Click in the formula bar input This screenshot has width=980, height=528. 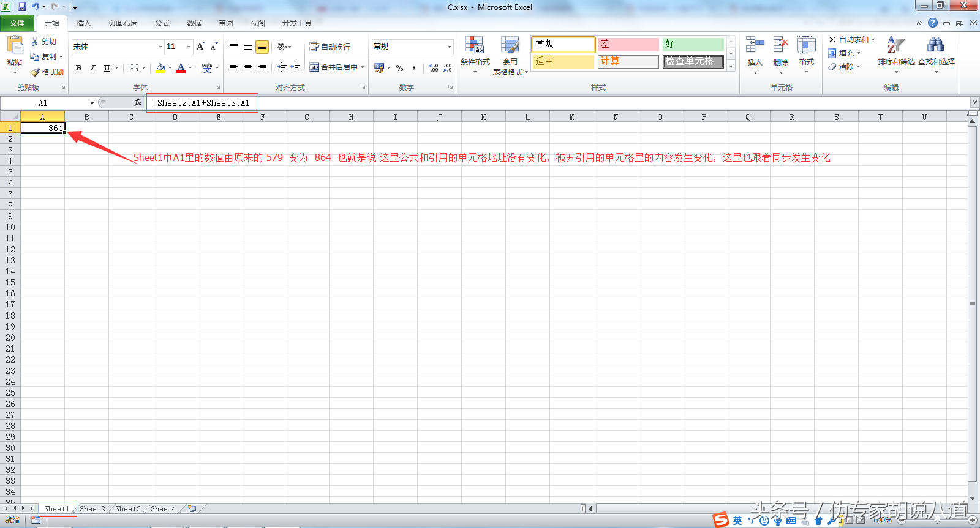[x=557, y=103]
